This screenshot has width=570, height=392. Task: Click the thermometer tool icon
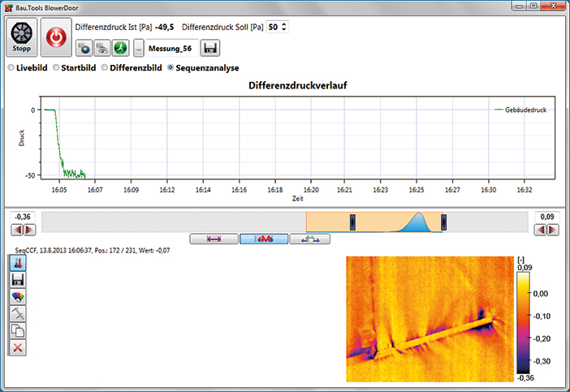[17, 263]
